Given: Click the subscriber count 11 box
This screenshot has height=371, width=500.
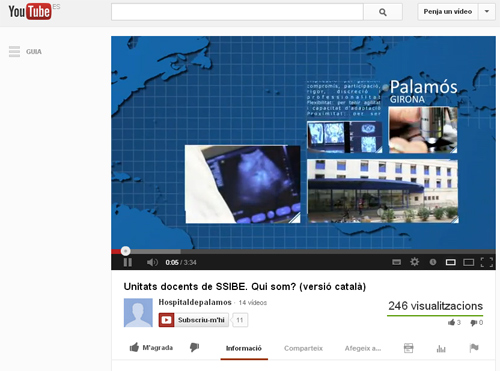Looking at the screenshot, I should (240, 320).
